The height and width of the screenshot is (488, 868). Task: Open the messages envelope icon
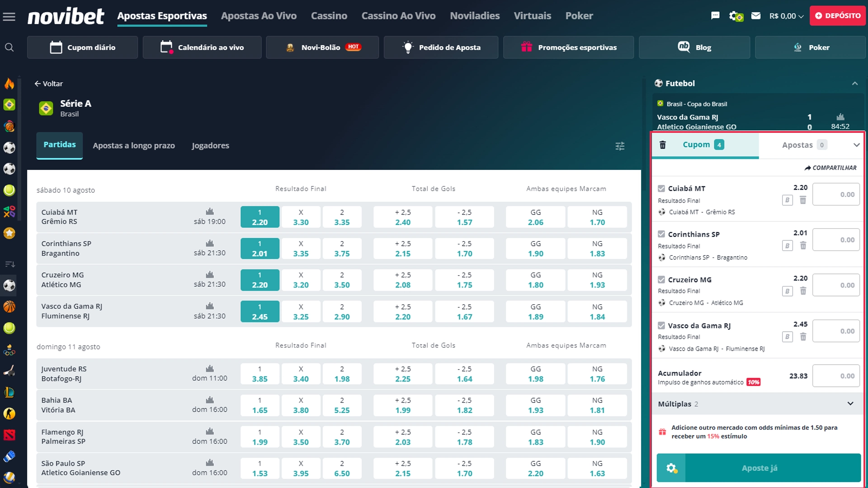[756, 16]
